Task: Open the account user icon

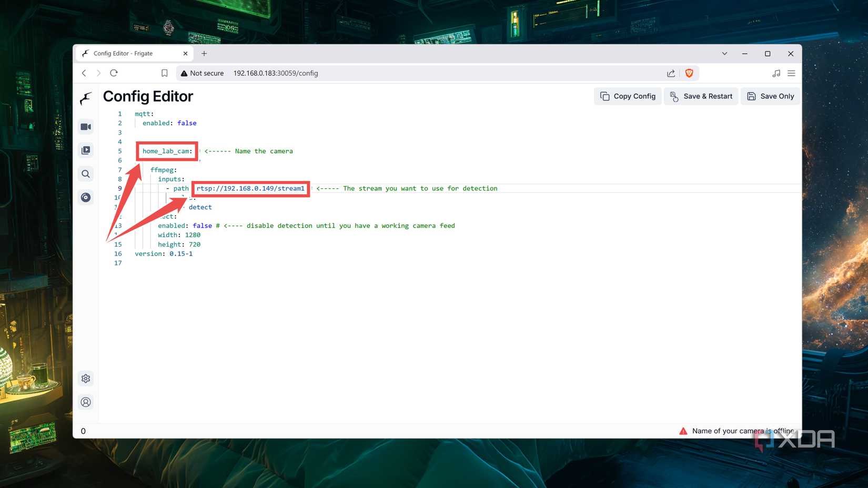Action: tap(86, 402)
